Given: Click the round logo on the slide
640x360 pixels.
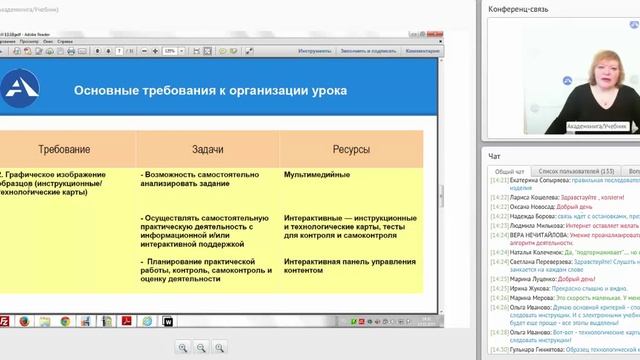Looking at the screenshot, I should [x=20, y=88].
